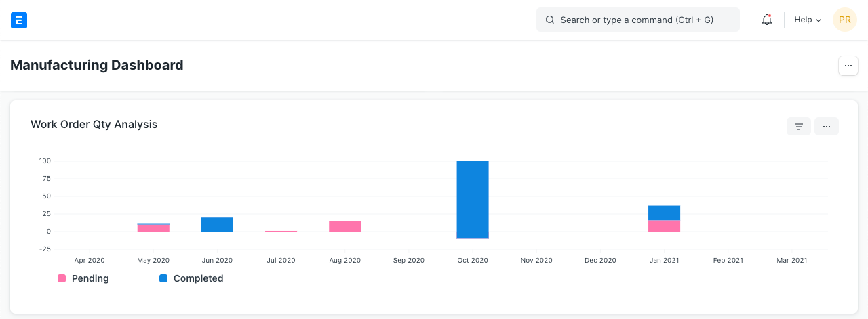This screenshot has height=319, width=868.
Task: Click the Manufacturing Dashboard title
Action: (x=97, y=66)
